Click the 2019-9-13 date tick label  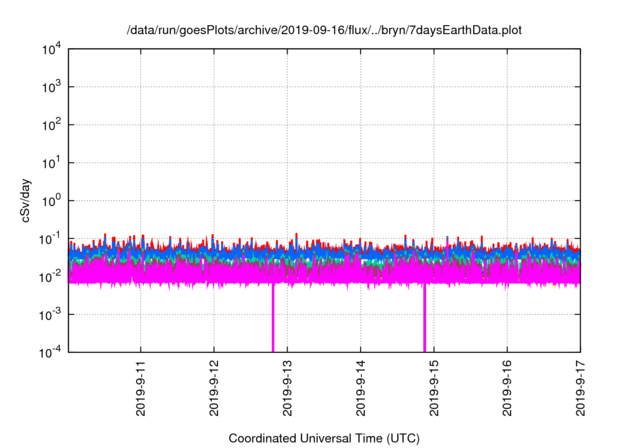(287, 388)
